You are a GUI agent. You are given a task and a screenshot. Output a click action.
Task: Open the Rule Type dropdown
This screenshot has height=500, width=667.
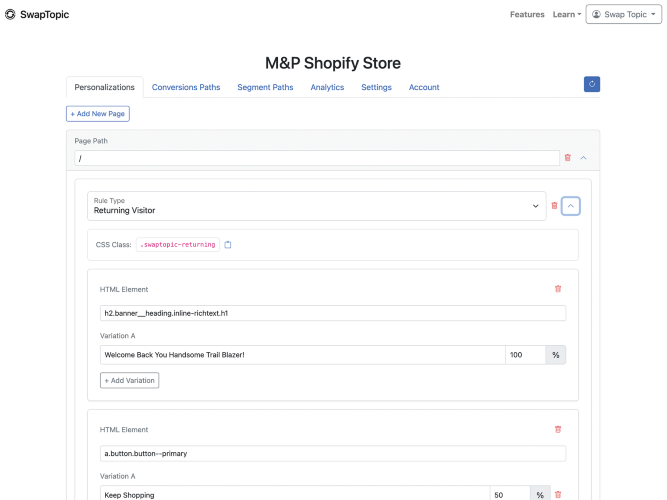316,206
